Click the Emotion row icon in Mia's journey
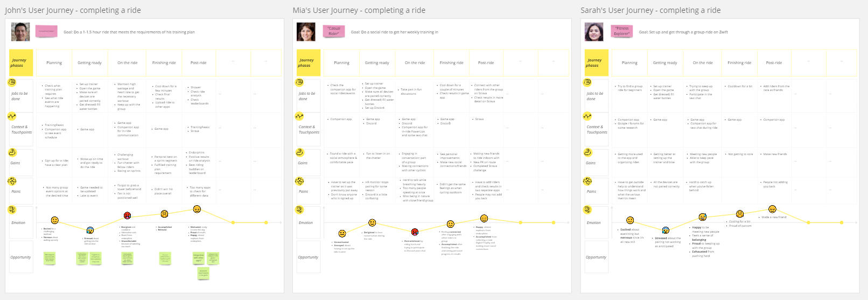Viewport: 868px width, 300px height. tap(299, 210)
